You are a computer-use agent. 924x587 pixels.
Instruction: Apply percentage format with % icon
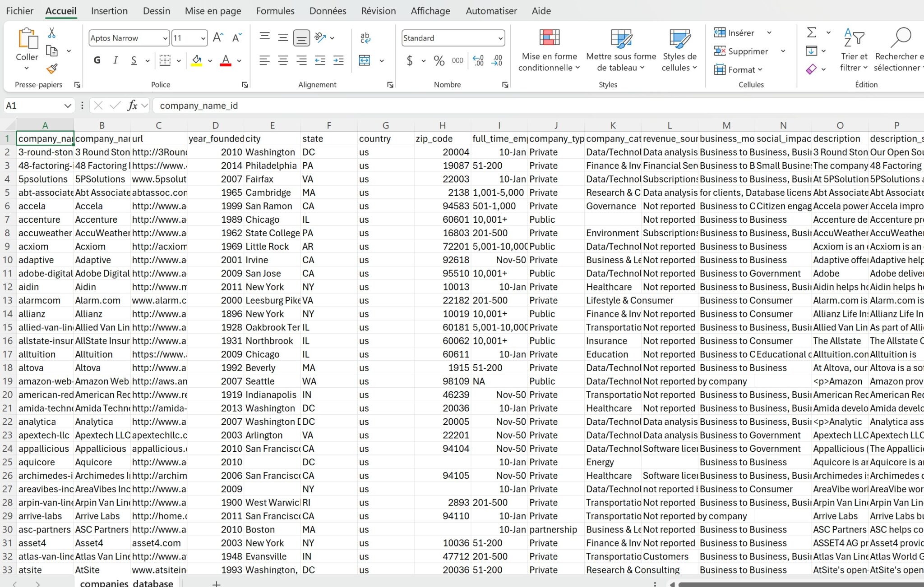point(439,61)
